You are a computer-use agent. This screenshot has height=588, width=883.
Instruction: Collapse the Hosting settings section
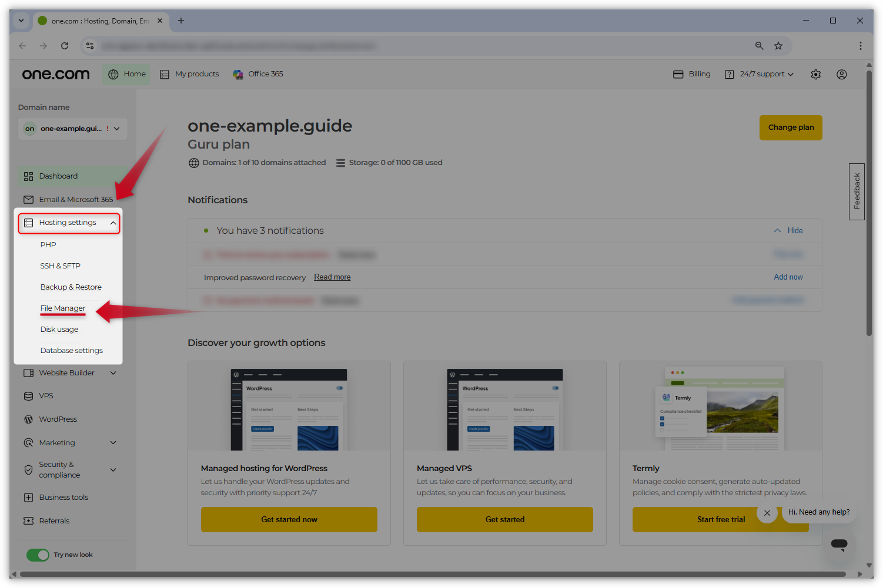pyautogui.click(x=113, y=223)
